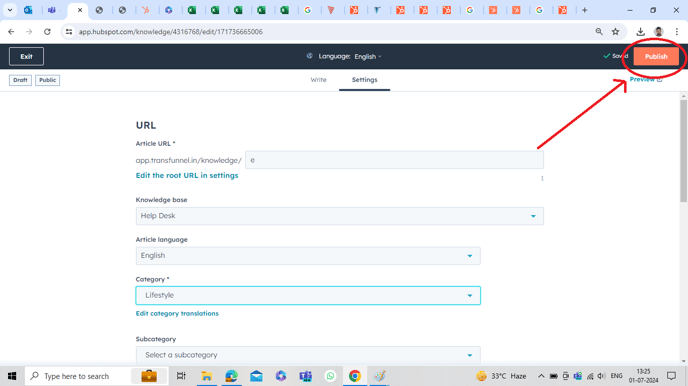Open the Select a subcategory dropdown
The image size is (688, 386).
(x=308, y=355)
